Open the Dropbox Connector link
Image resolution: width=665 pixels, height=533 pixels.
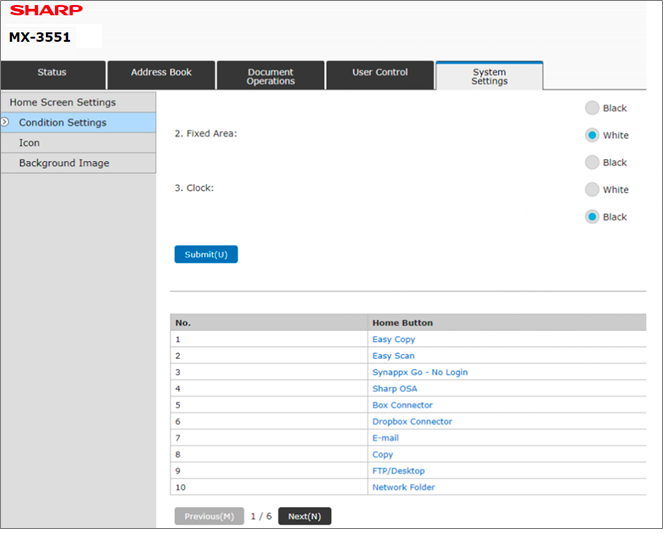[412, 422]
